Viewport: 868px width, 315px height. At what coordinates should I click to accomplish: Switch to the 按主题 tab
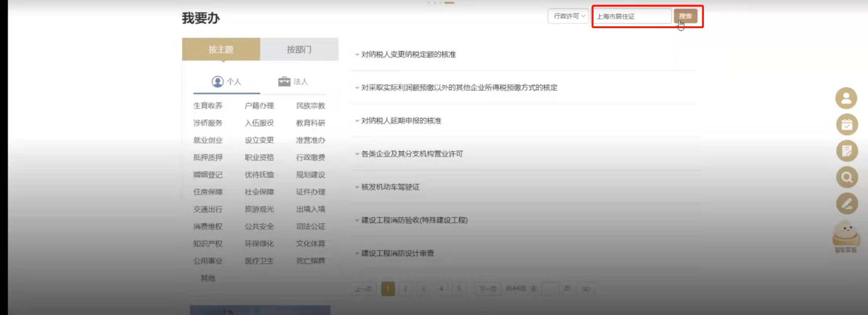[x=221, y=49]
